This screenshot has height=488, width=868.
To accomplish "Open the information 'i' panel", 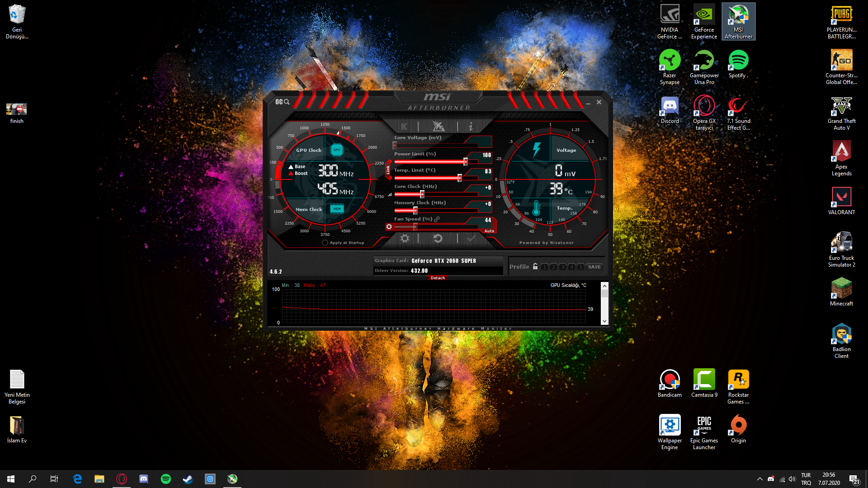I will (471, 127).
